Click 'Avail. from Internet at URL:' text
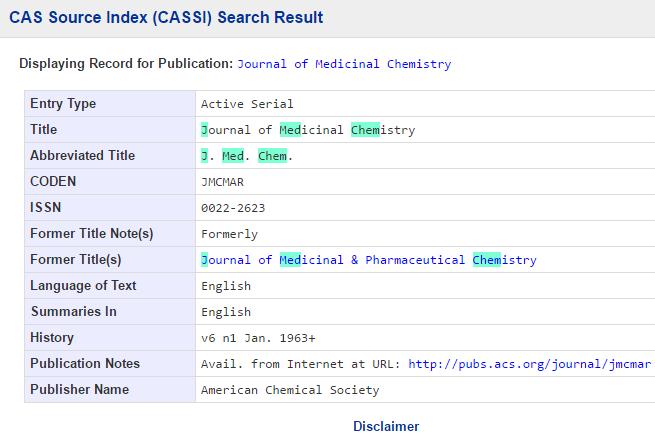The width and height of the screenshot is (655, 439). click(301, 364)
